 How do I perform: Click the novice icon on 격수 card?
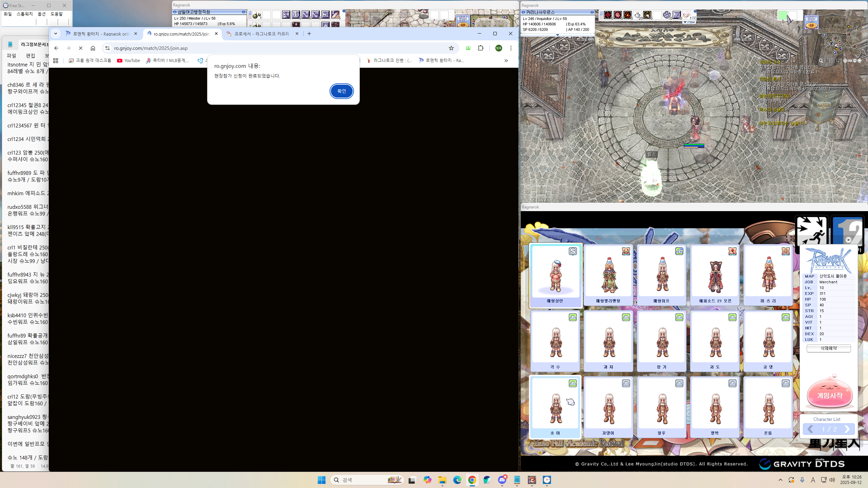coord(573,317)
